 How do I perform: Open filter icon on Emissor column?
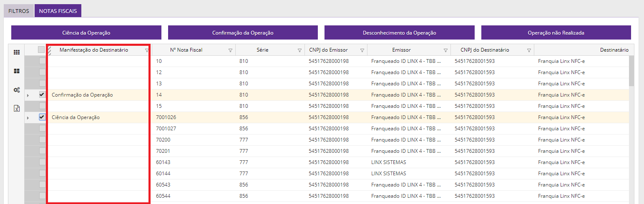(x=445, y=50)
